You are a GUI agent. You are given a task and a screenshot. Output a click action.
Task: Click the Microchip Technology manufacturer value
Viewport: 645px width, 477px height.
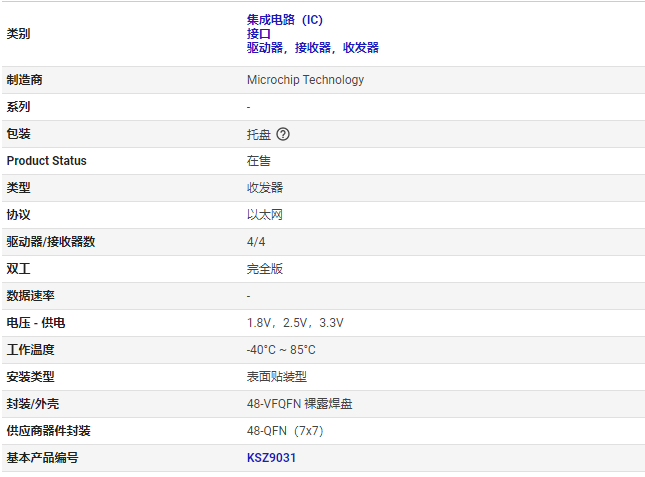pos(305,80)
